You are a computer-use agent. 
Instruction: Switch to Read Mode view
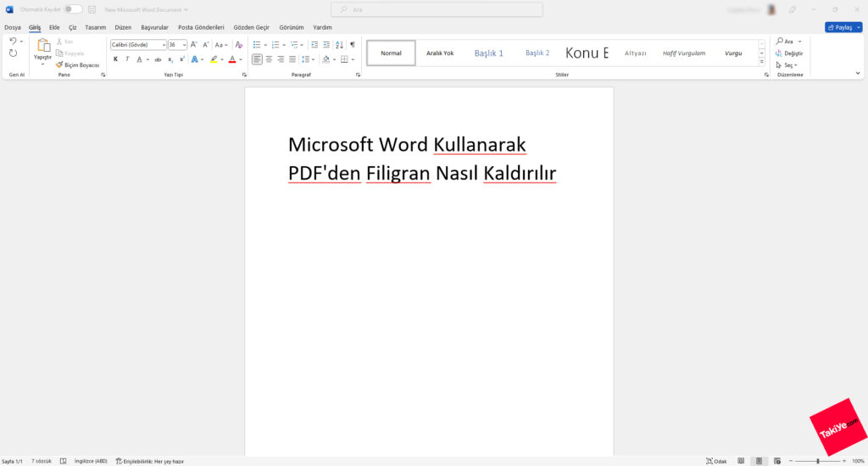point(741,461)
